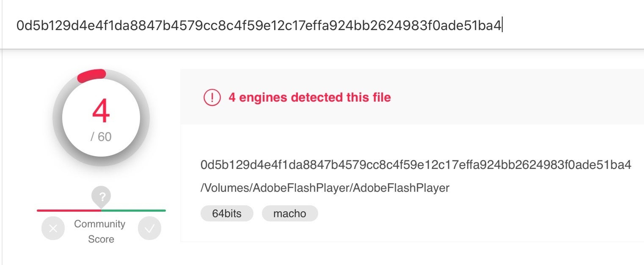This screenshot has height=265, width=644.
Task: Click the large red number 4
Action: pyautogui.click(x=101, y=111)
